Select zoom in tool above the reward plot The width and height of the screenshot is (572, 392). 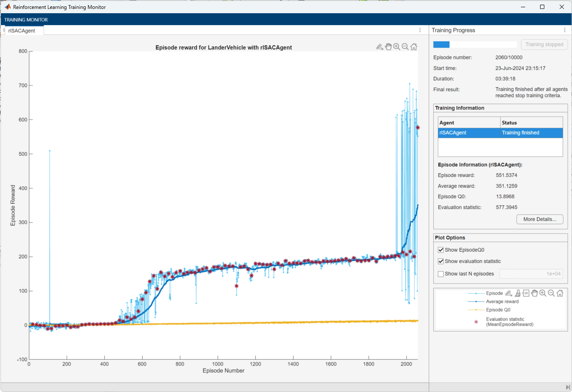[397, 47]
